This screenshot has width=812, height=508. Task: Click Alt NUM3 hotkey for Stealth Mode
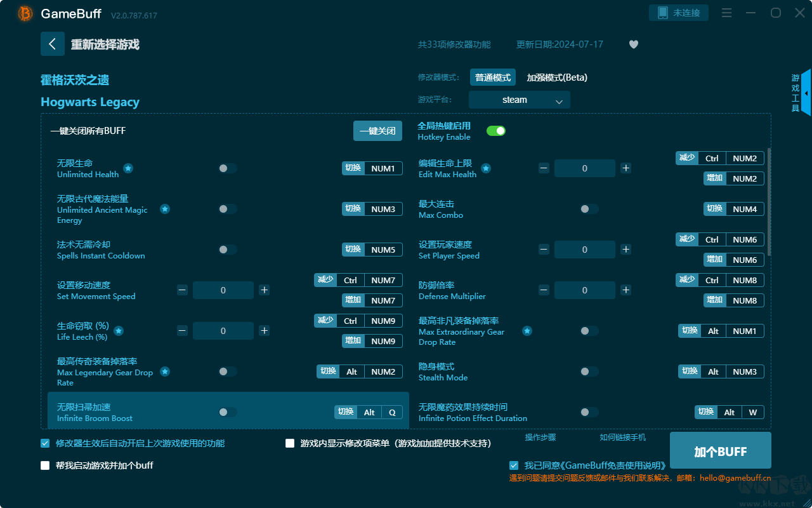click(721, 371)
